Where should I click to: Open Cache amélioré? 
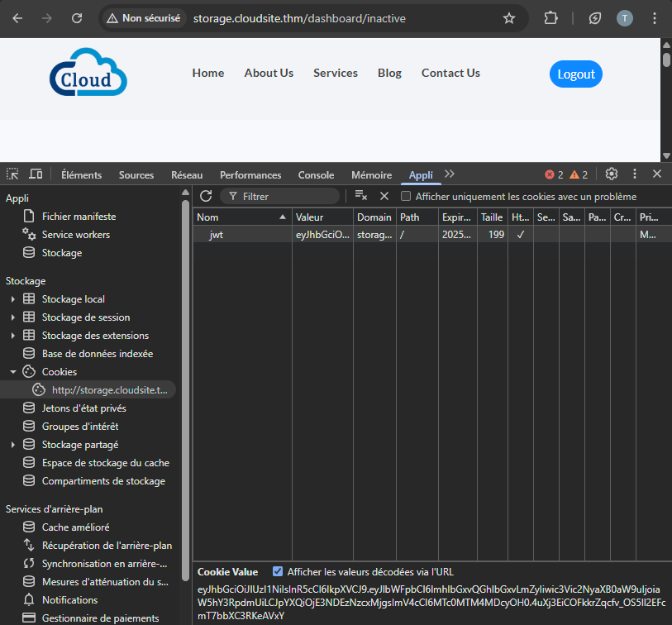click(75, 527)
